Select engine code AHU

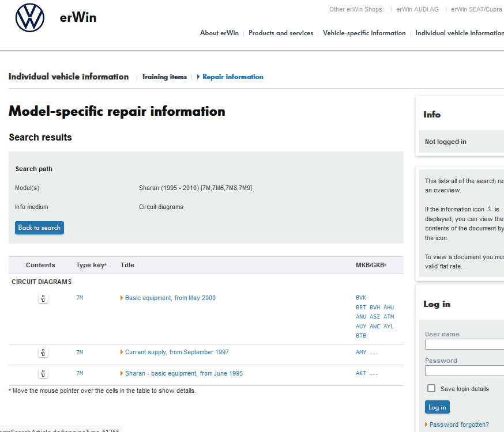389,307
